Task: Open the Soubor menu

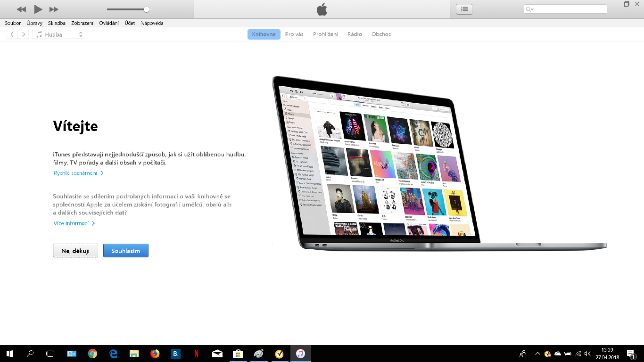Action: pyautogui.click(x=13, y=23)
